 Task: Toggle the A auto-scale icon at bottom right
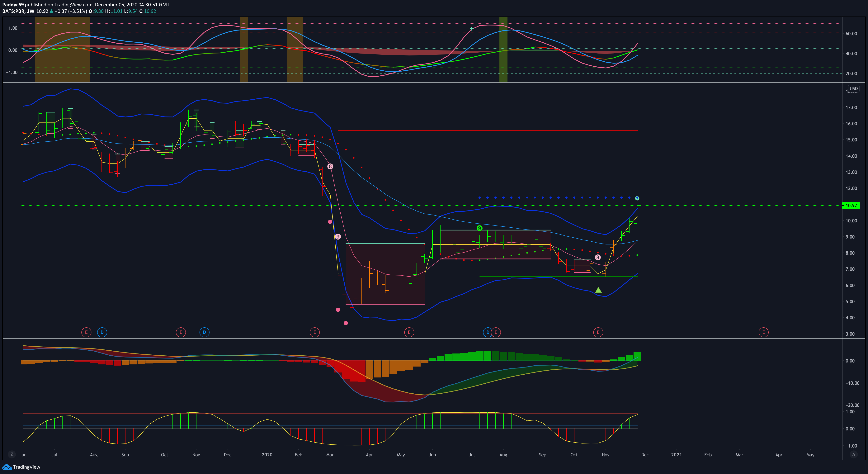pos(853,454)
